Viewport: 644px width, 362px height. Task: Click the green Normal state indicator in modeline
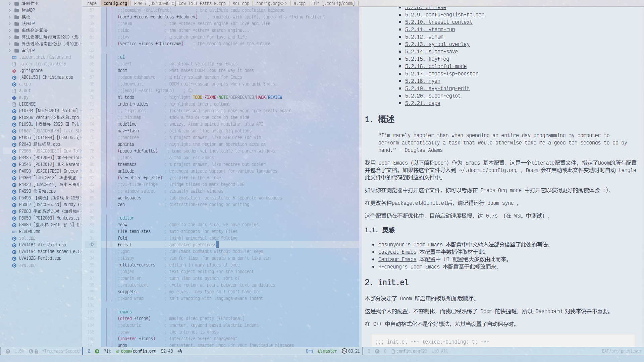(x=97, y=351)
